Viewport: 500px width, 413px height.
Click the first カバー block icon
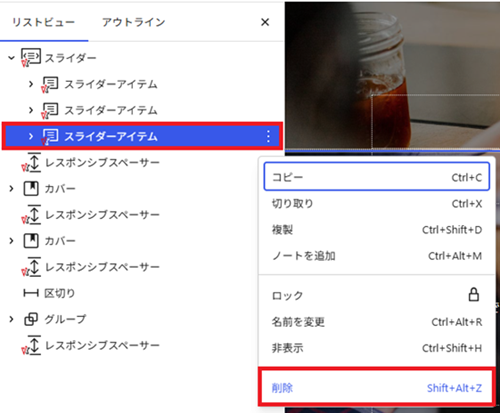[31, 189]
